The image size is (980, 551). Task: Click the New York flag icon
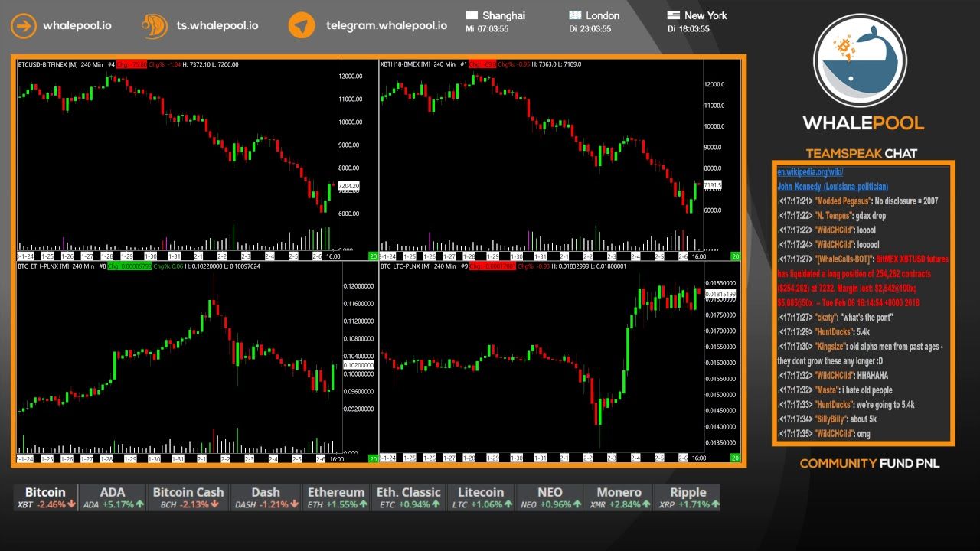click(x=673, y=15)
